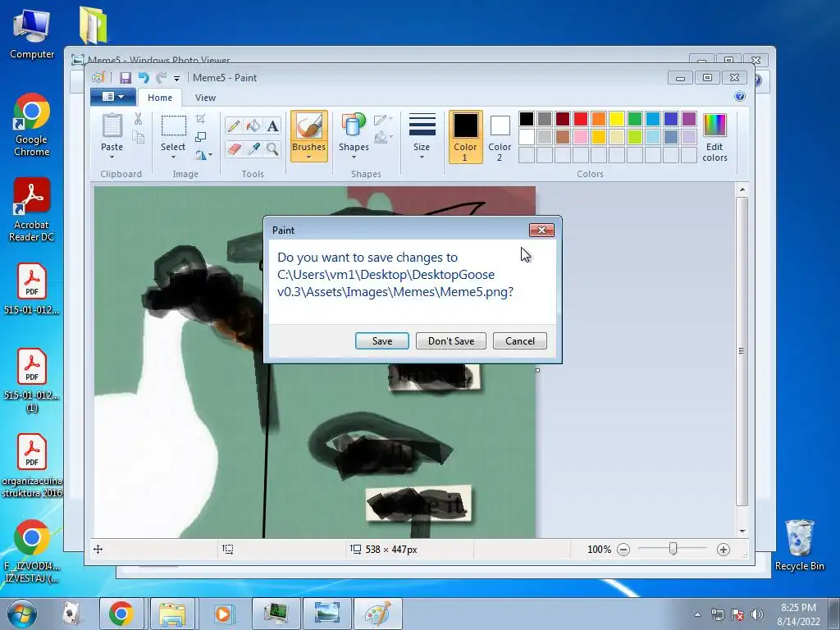840x630 pixels.
Task: Click the Brushes tool icon
Action: tap(309, 126)
